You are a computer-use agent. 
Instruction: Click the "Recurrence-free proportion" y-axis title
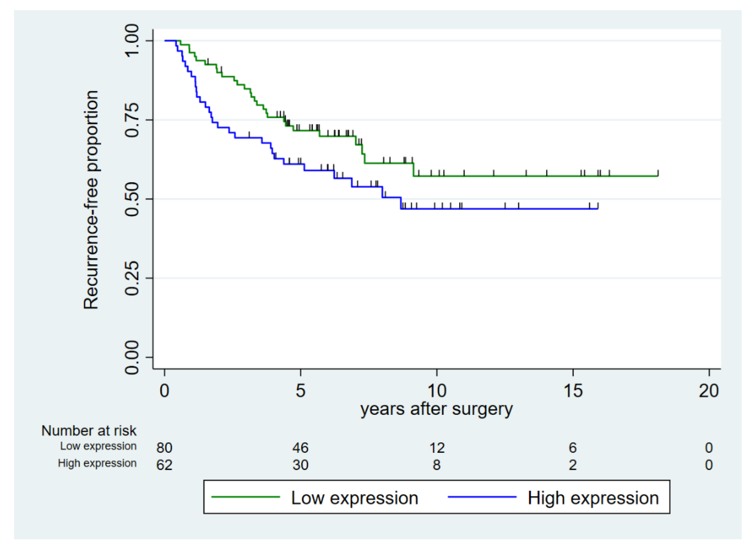pos(91,200)
